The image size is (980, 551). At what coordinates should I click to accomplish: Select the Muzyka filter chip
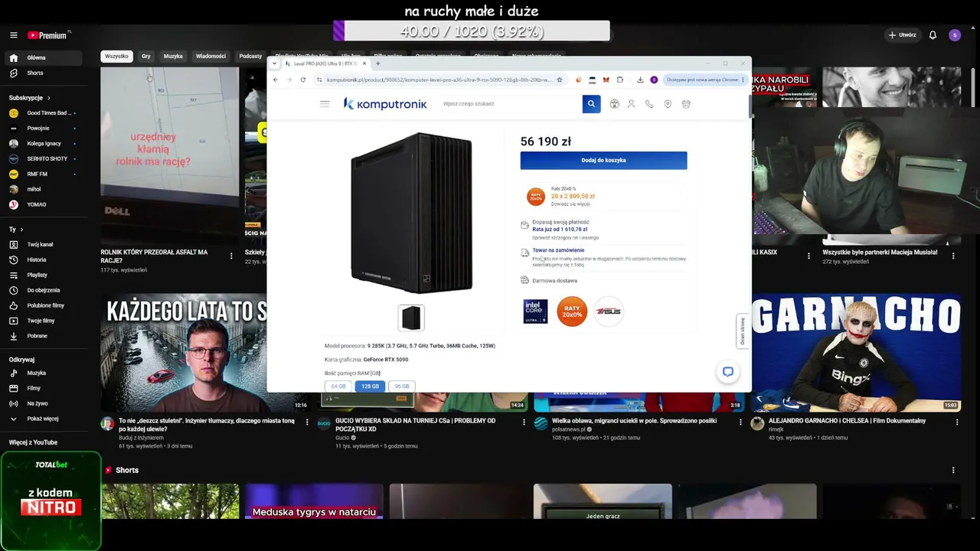[173, 56]
